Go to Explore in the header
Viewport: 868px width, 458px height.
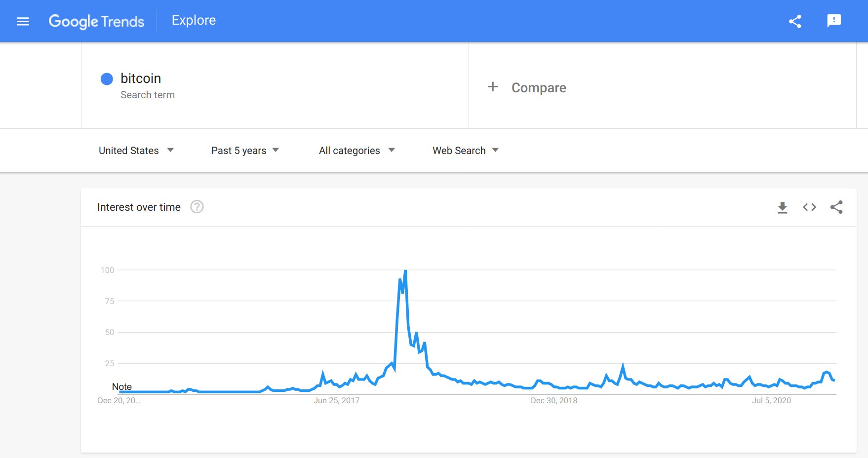click(194, 20)
